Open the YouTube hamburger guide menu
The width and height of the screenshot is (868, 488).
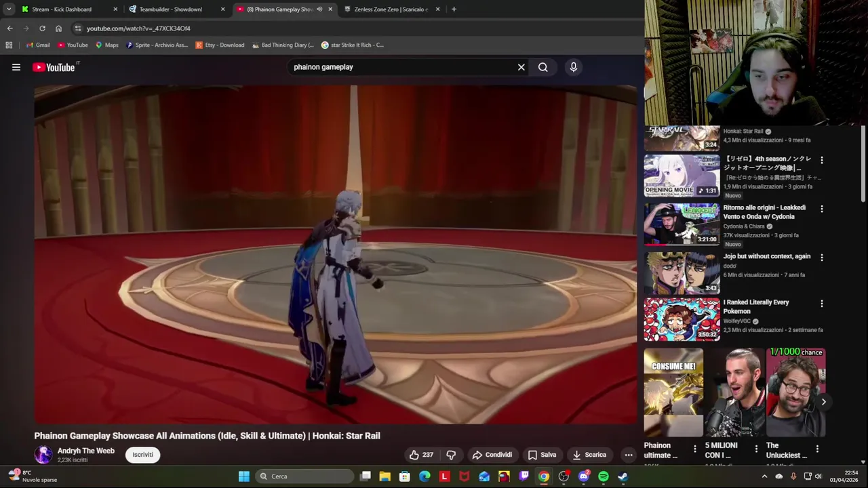pos(16,67)
